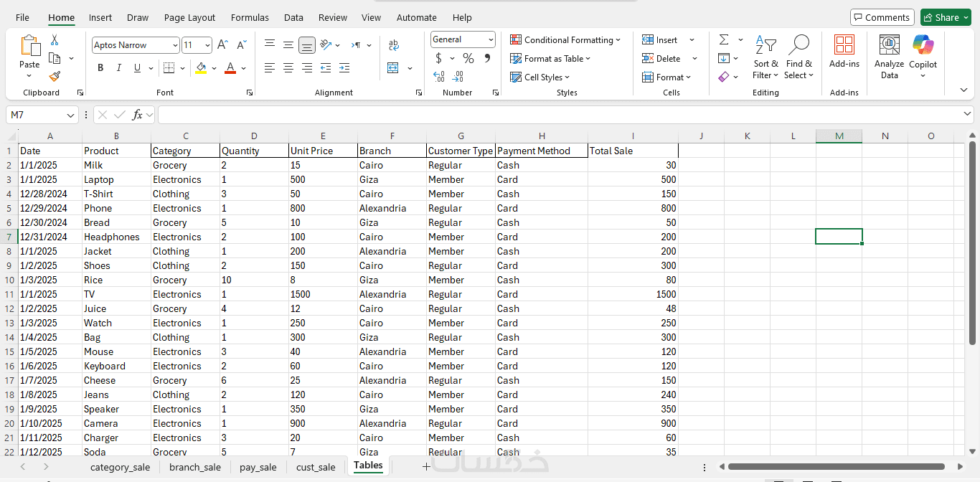Click Analyze Data
This screenshot has width=980, height=482.
click(890, 57)
